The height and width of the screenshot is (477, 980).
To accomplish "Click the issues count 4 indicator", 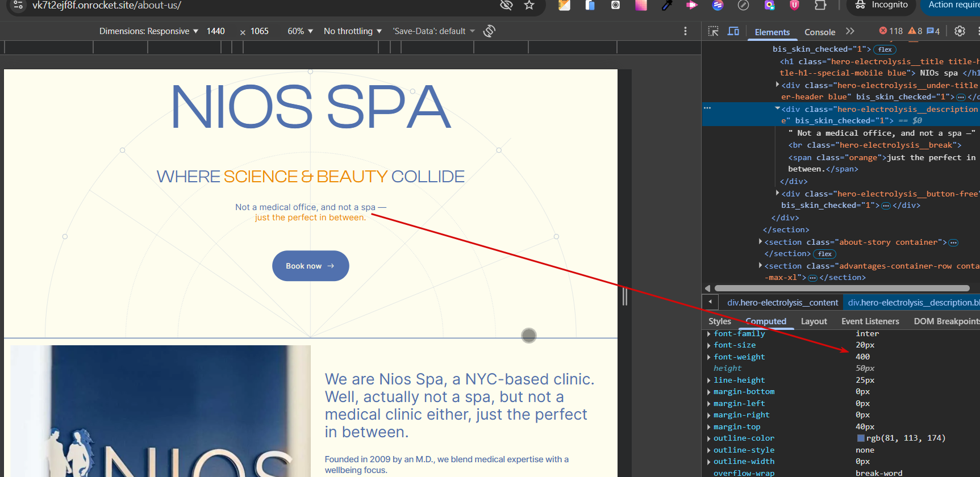I will (x=933, y=31).
